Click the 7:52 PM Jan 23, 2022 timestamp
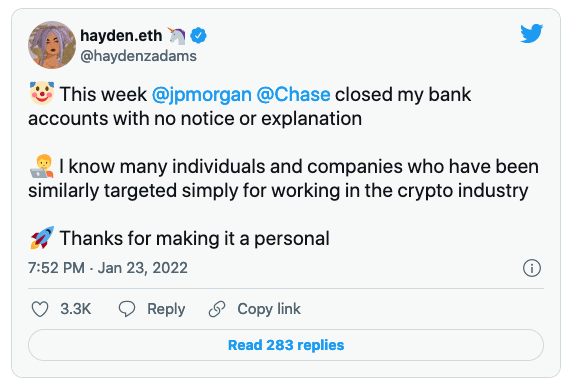The width and height of the screenshot is (571, 388). [108, 268]
